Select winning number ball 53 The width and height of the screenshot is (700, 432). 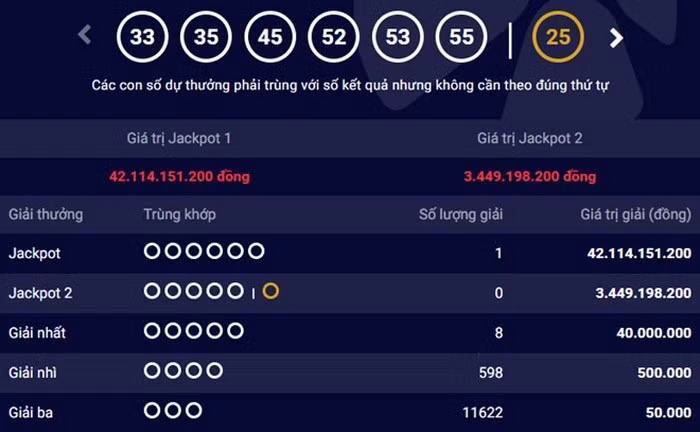pyautogui.click(x=398, y=38)
